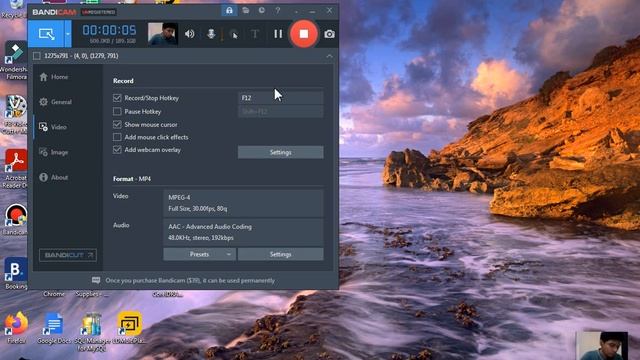Screen dimensions: 640x360
Task: Click AAC - Advanced Audio Coding text
Action: point(210,227)
